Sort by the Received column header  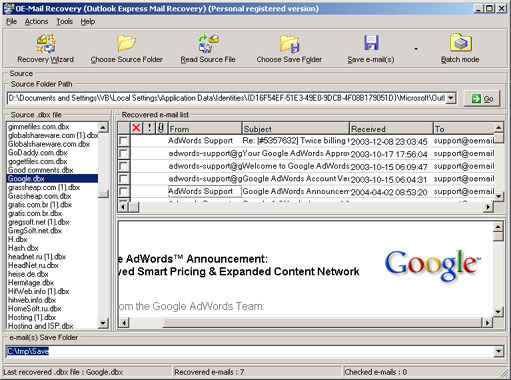pos(391,128)
